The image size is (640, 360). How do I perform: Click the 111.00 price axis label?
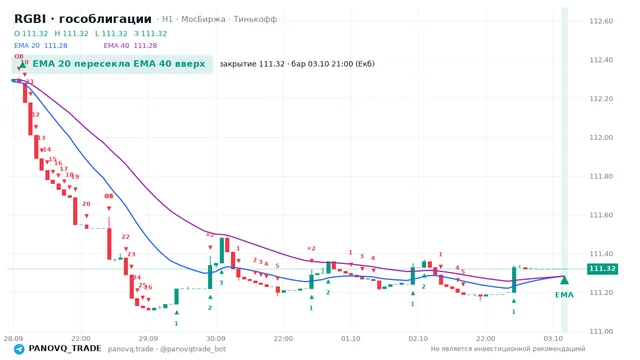pyautogui.click(x=601, y=331)
